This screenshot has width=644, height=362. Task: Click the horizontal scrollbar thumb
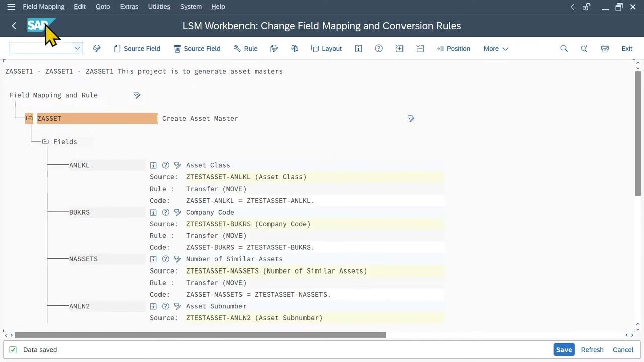[200, 335]
